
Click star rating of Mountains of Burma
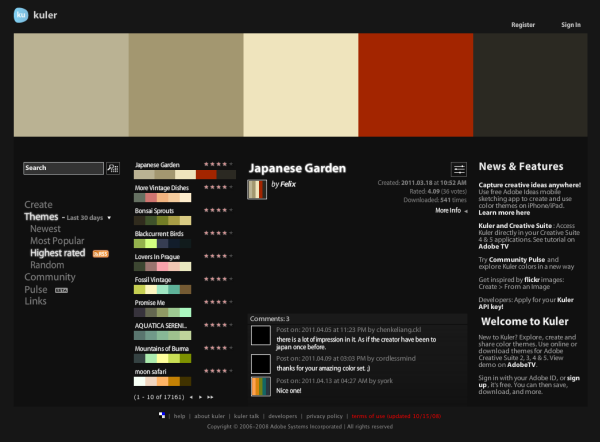[218, 348]
